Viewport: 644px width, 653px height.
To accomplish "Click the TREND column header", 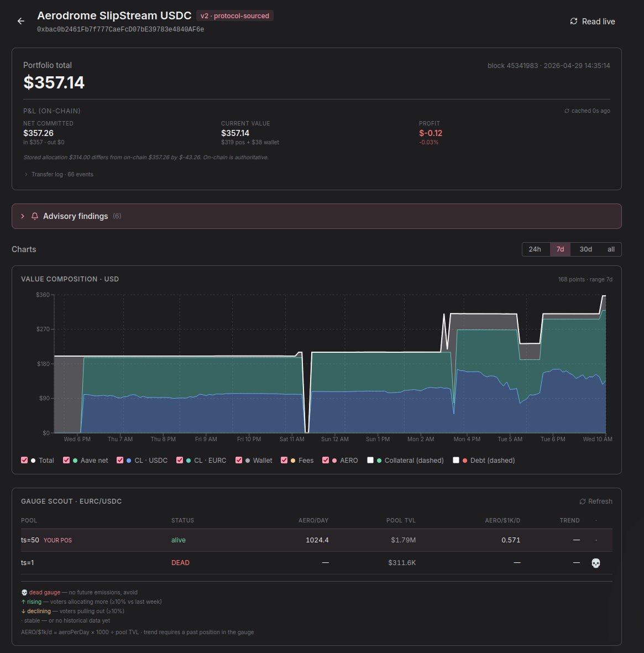I will [x=569, y=520].
